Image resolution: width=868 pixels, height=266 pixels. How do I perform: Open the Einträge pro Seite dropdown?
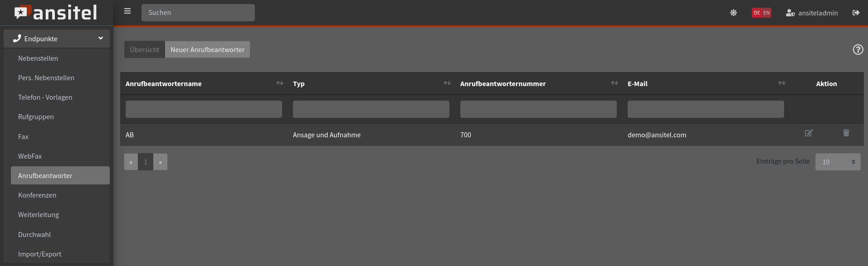pyautogui.click(x=838, y=162)
